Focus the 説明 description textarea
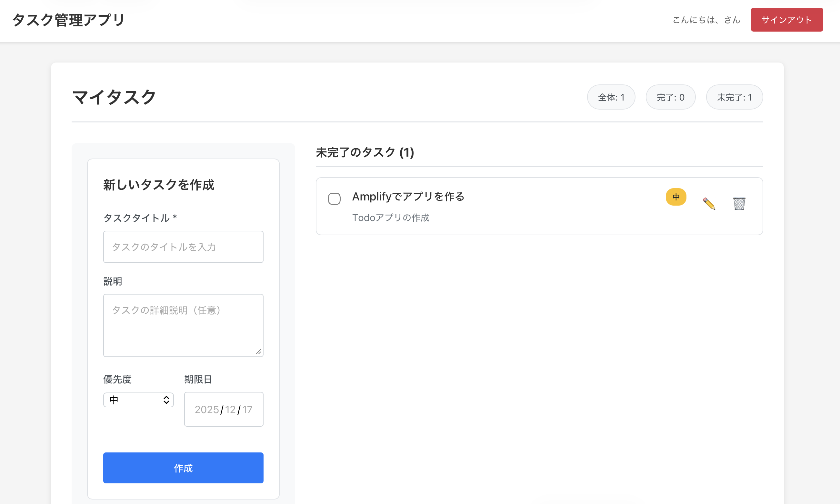The width and height of the screenshot is (840, 504). point(183,325)
